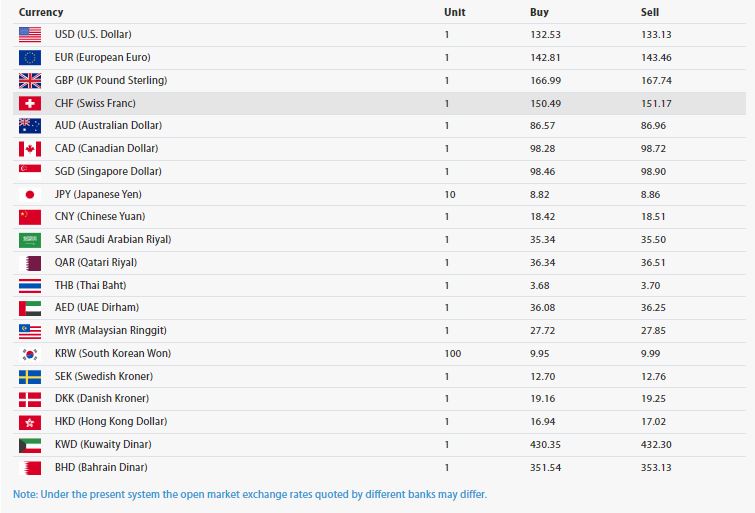755x513 pixels.
Task: Click the European Union flag icon
Action: (x=30, y=57)
